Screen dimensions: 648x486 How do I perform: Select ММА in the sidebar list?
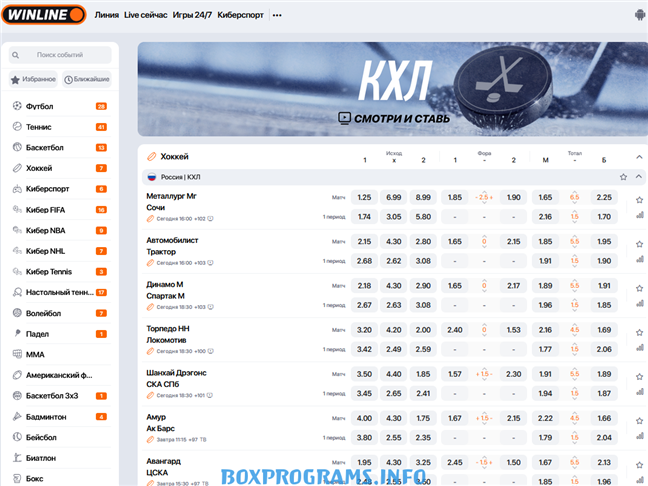coord(35,354)
